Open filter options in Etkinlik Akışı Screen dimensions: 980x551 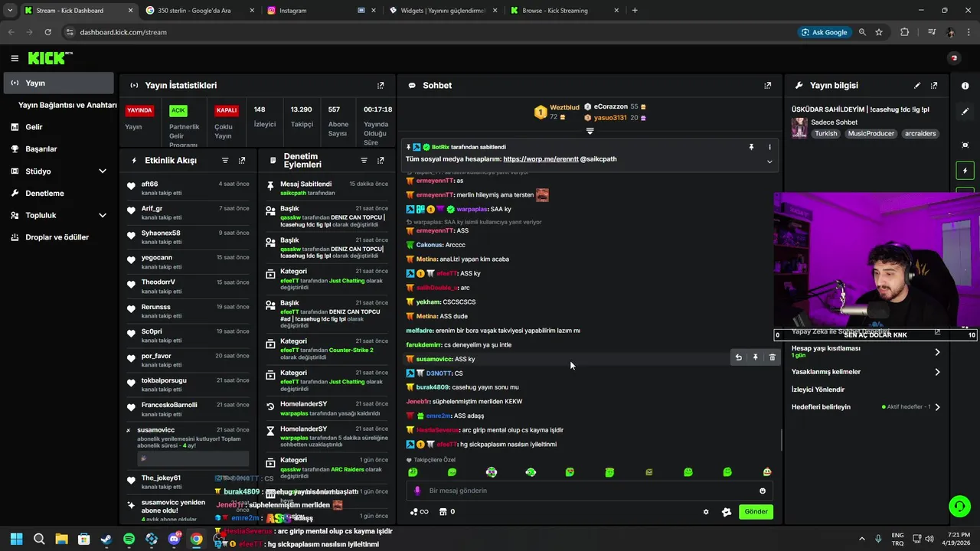[225, 161]
